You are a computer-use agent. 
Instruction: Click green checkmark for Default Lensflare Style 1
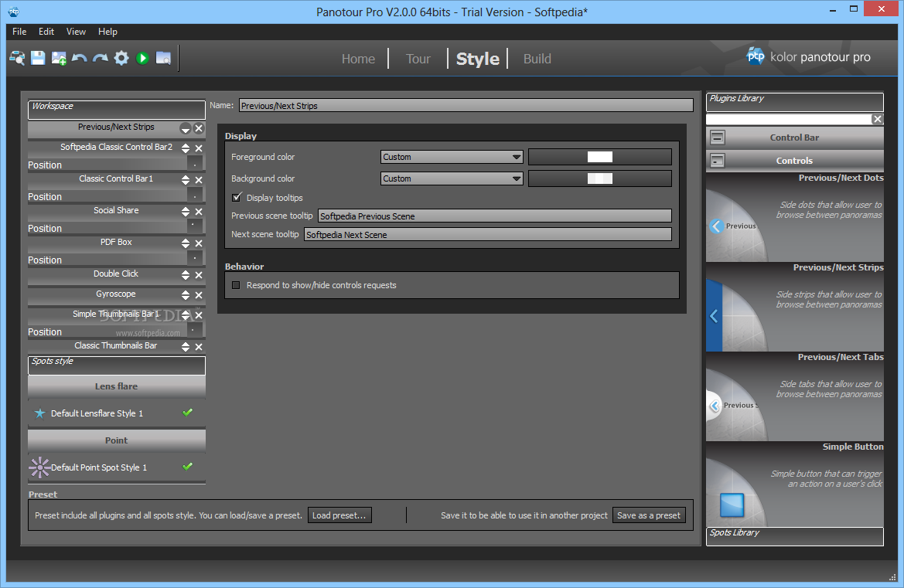(187, 413)
